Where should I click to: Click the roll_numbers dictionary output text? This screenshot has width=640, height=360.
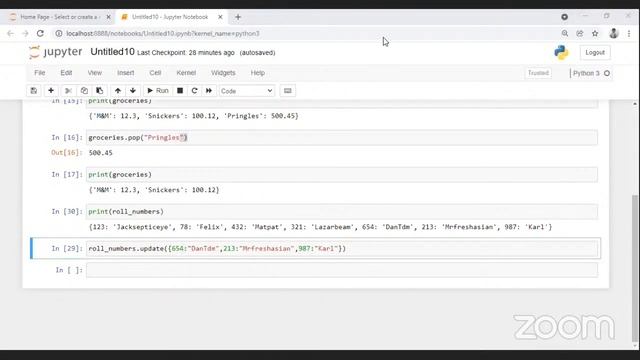pos(320,227)
